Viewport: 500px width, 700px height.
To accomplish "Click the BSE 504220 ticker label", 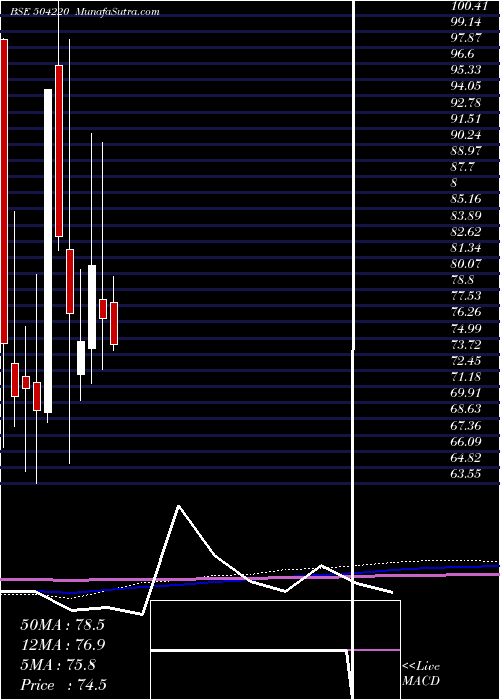I will click(x=40, y=12).
